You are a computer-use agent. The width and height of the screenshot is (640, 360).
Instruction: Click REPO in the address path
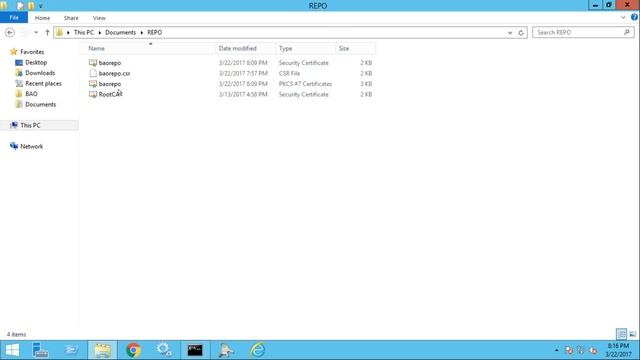(155, 32)
